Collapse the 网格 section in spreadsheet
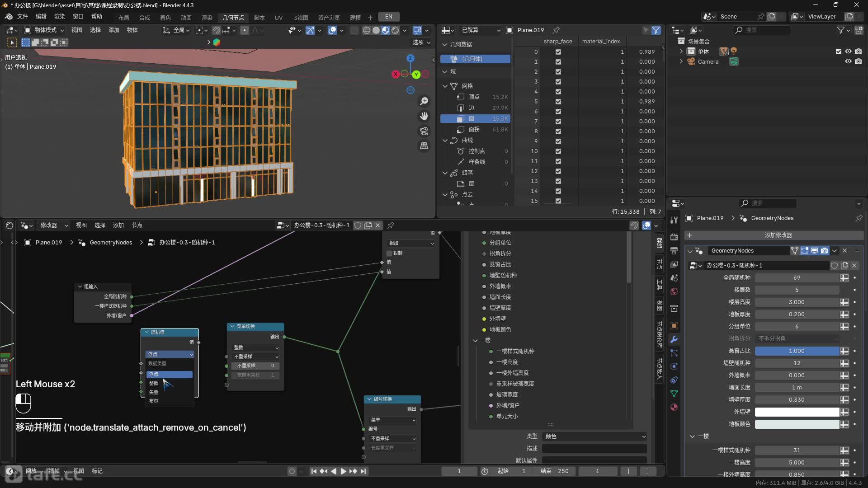The image size is (868, 488). (445, 86)
